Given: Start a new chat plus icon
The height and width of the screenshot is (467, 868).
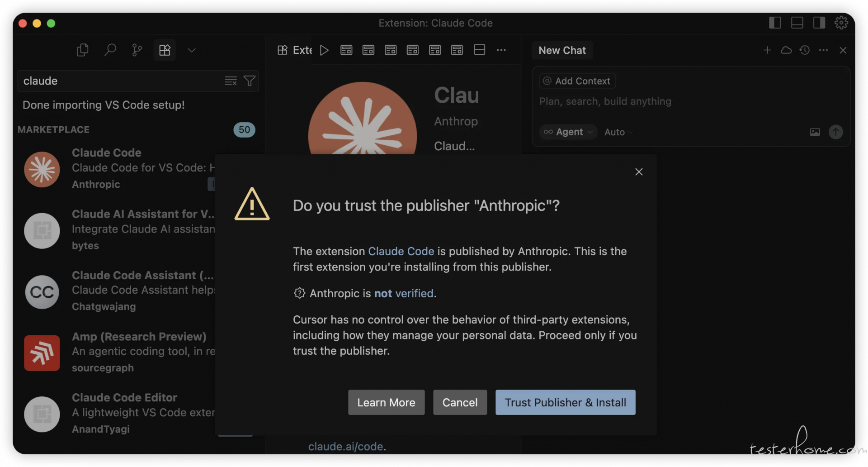Looking at the screenshot, I should [767, 50].
